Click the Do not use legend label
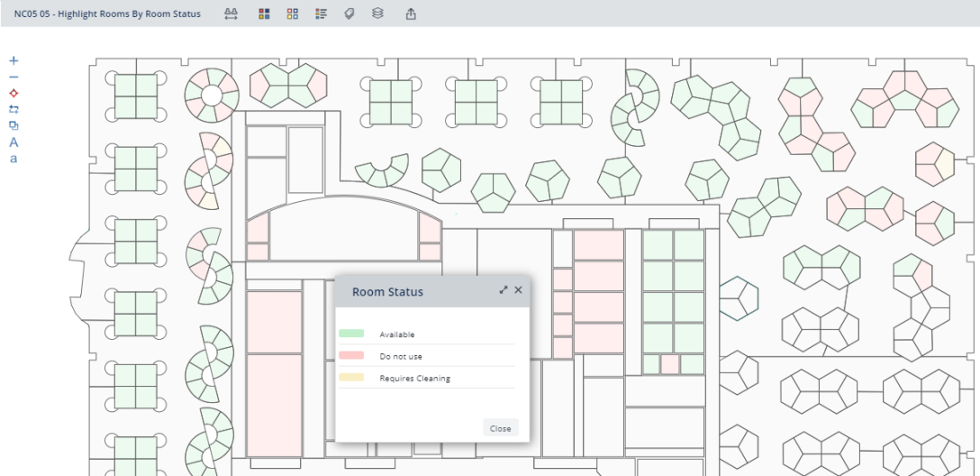Image resolution: width=980 pixels, height=476 pixels. point(401,356)
